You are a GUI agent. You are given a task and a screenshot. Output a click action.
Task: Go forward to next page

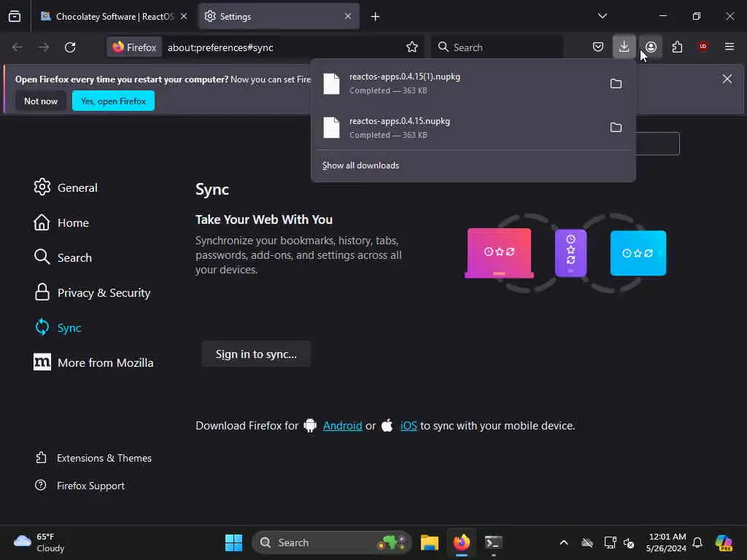pyautogui.click(x=44, y=47)
